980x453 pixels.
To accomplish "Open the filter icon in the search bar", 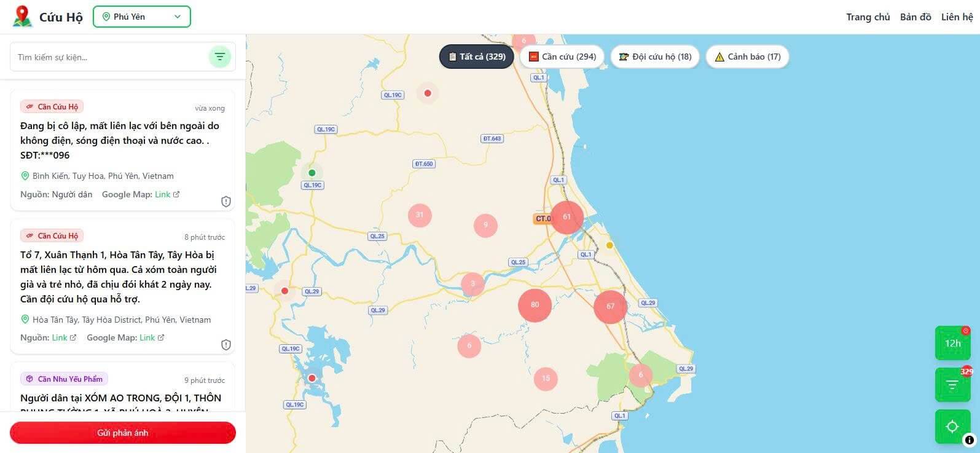I will click(219, 57).
